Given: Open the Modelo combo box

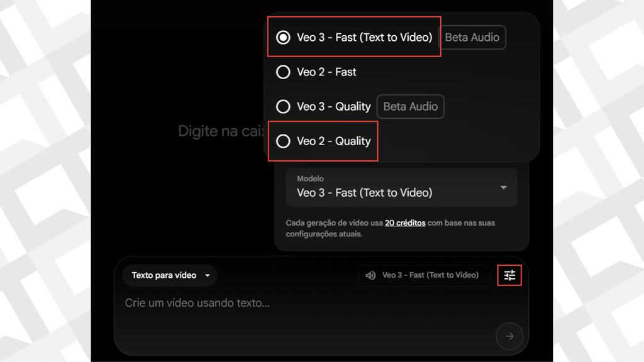Looking at the screenshot, I should (401, 187).
